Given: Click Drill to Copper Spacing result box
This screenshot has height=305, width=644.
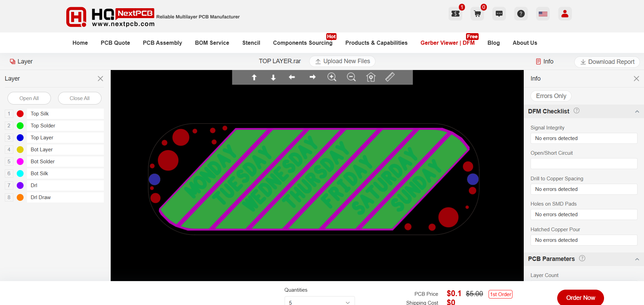Looking at the screenshot, I should coord(584,189).
